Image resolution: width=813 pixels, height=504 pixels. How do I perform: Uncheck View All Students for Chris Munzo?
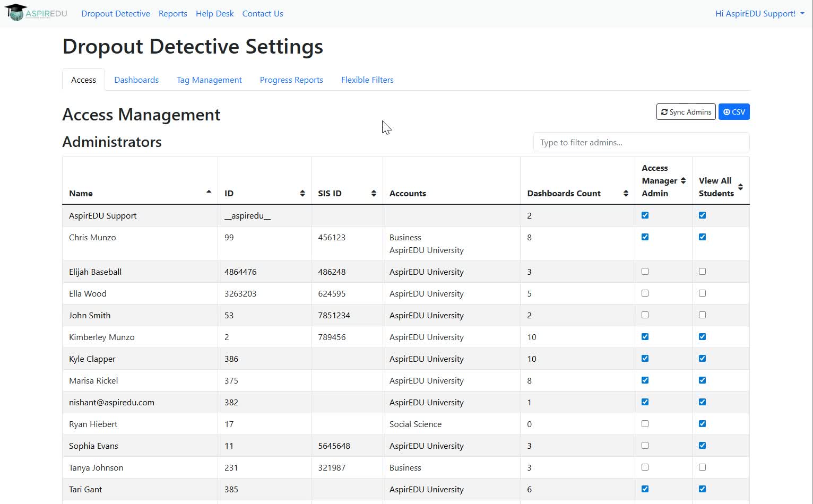pos(702,237)
